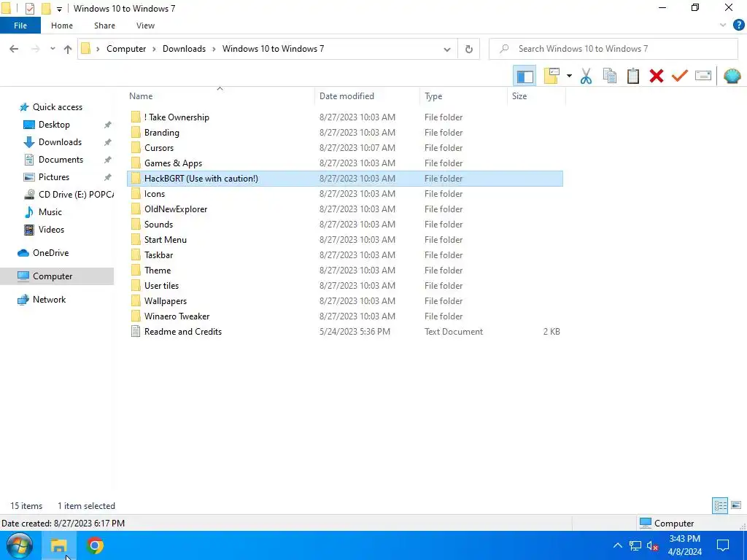
Task: Select the Taskbar folder
Action: click(x=345, y=254)
